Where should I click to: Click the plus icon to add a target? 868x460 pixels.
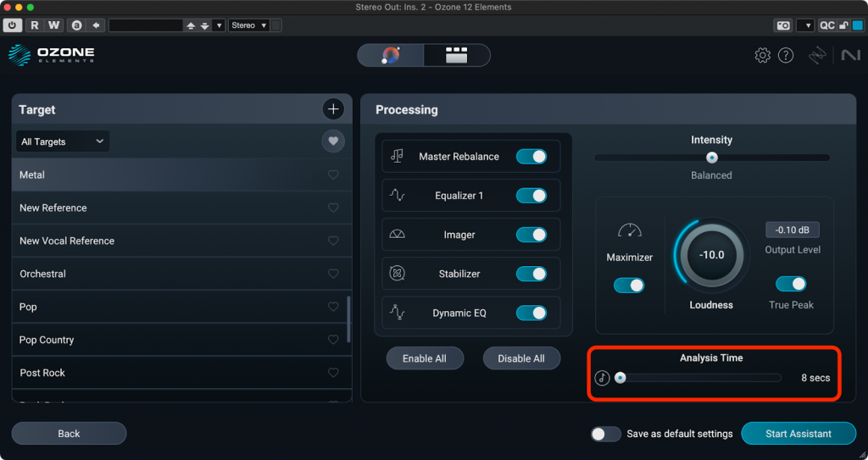tap(333, 109)
